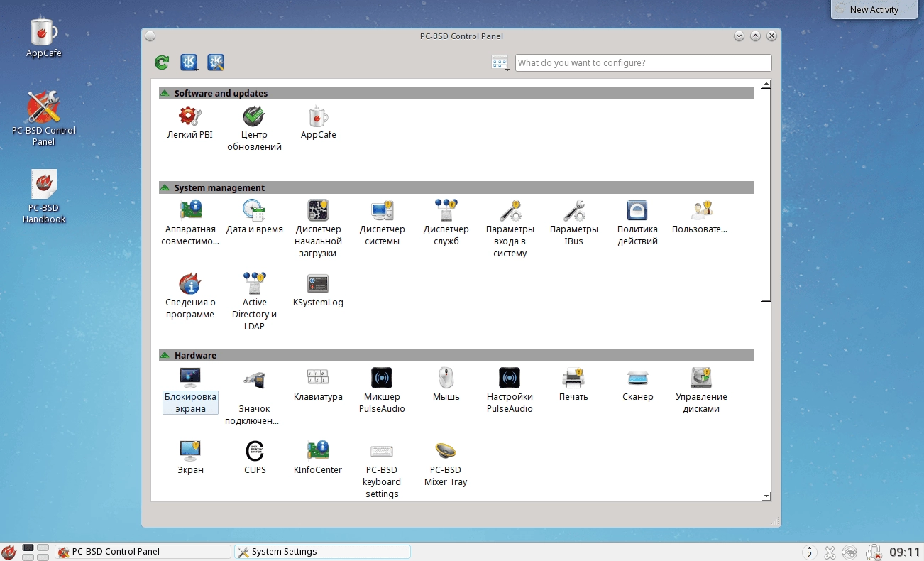Select PC-BSD Control Panel desktop shortcut
The height and width of the screenshot is (561, 924).
tap(44, 118)
